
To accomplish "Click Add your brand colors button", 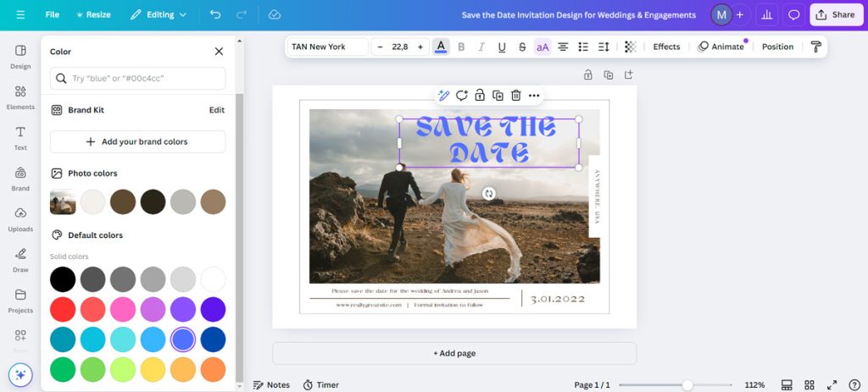I will [x=137, y=141].
